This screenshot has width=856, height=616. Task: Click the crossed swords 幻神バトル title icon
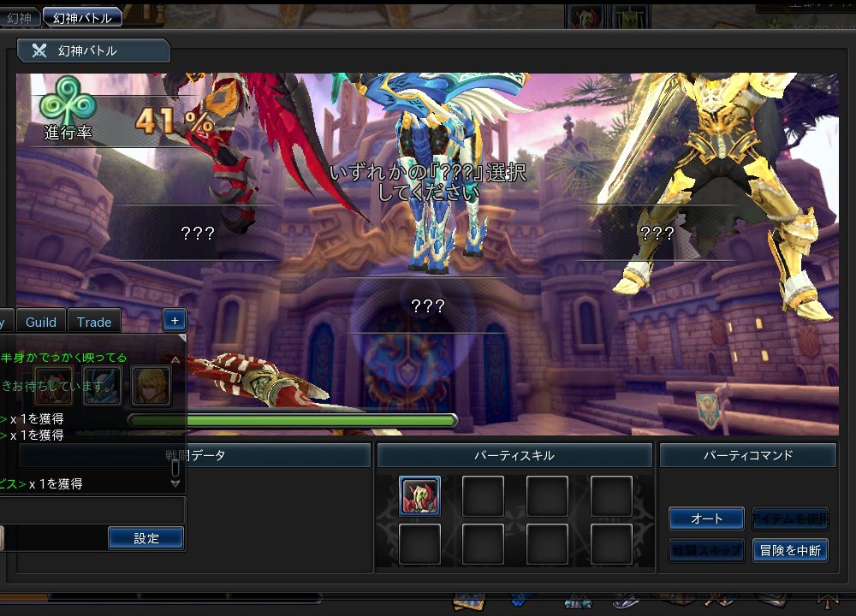(x=39, y=50)
